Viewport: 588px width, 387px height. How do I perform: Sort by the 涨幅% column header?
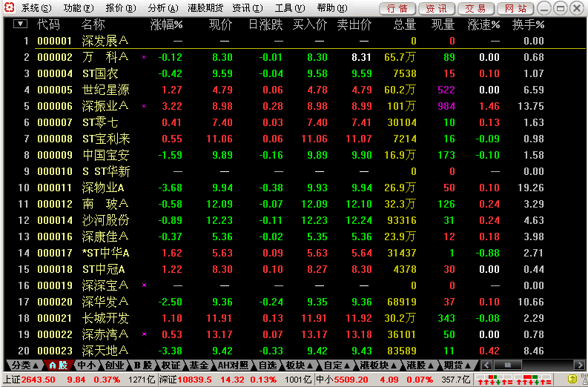pyautogui.click(x=166, y=24)
